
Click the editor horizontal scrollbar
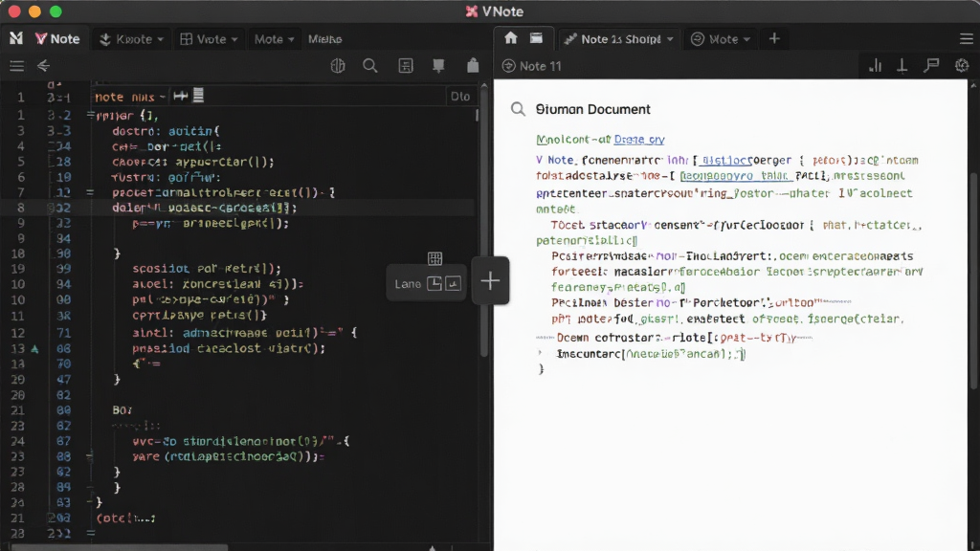point(119,547)
